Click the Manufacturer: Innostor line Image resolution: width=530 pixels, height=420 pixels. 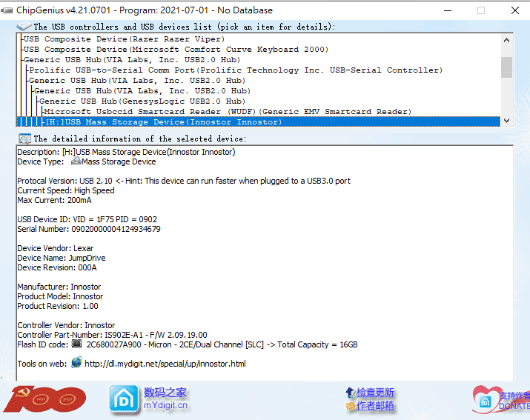(x=59, y=287)
